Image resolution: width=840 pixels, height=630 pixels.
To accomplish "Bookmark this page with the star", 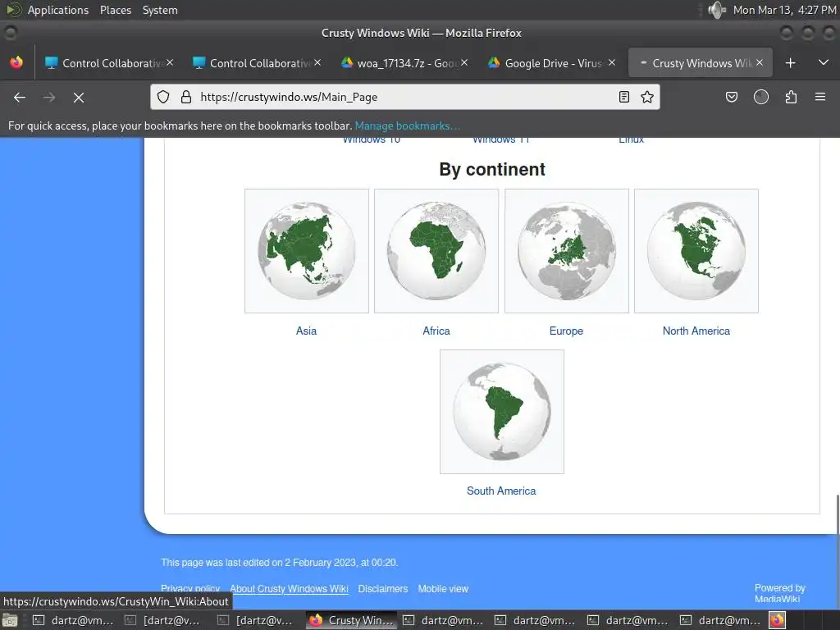I will pos(647,97).
